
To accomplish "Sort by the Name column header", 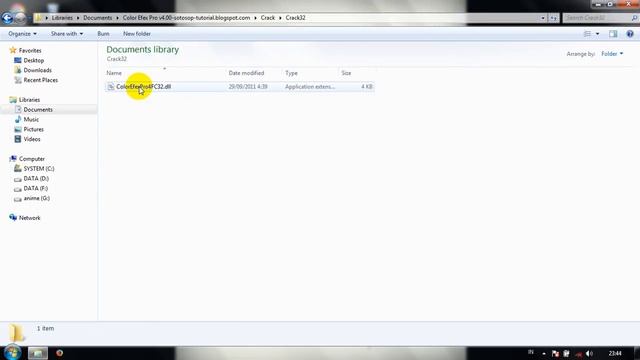I will tap(114, 73).
